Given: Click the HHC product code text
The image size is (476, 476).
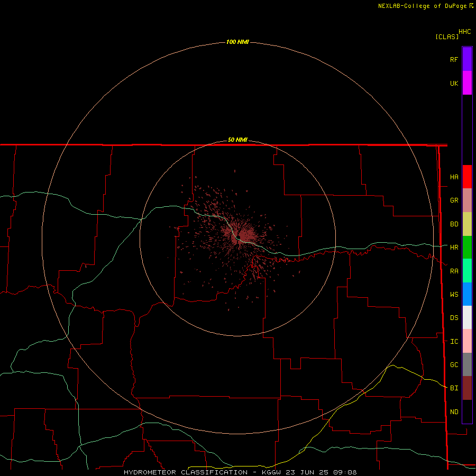Looking at the screenshot, I should 464,32.
